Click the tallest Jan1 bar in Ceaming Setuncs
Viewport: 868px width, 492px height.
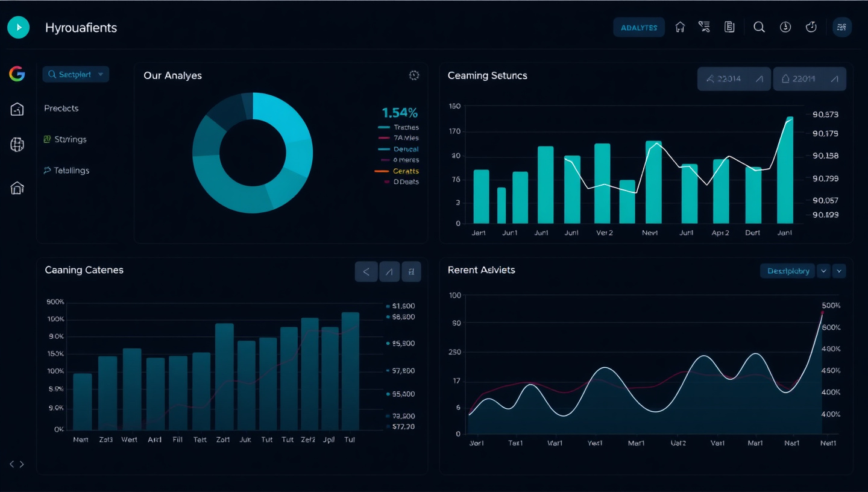pos(785,171)
